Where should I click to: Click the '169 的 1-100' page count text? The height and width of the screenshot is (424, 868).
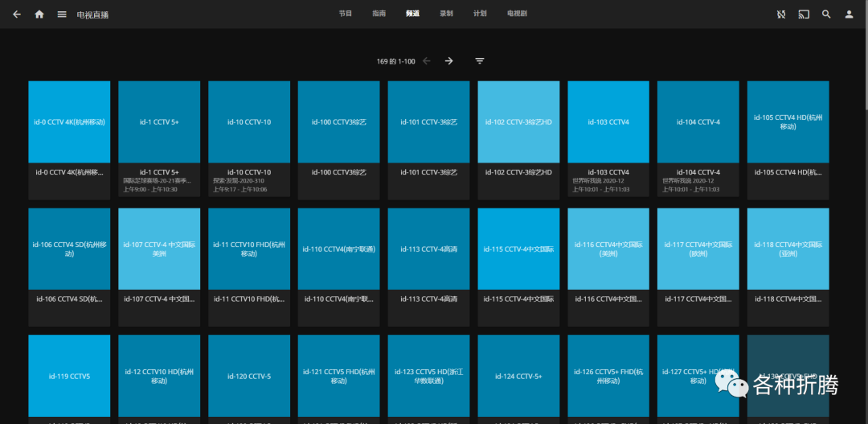pyautogui.click(x=395, y=61)
